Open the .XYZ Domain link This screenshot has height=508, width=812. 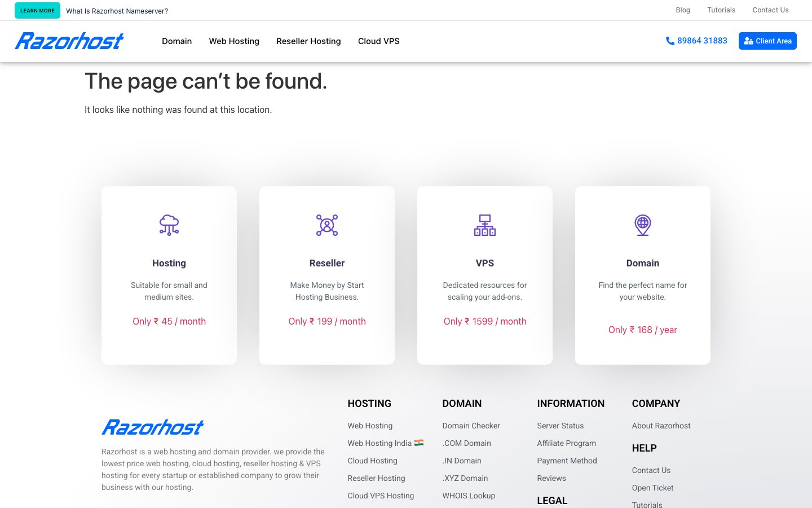coord(465,478)
